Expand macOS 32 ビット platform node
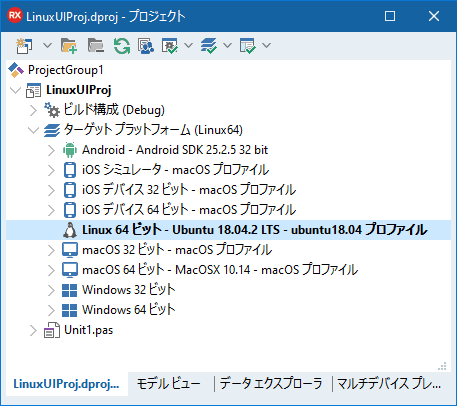Viewport: 457px width, 406px height. pos(51,250)
